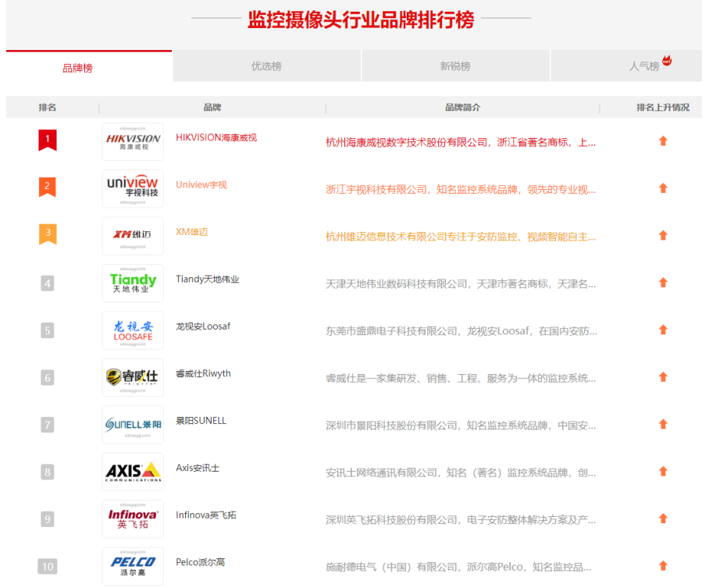Viewport: 709px width, 588px height.
Task: Click the up arrow in Infinova row
Action: (663, 519)
